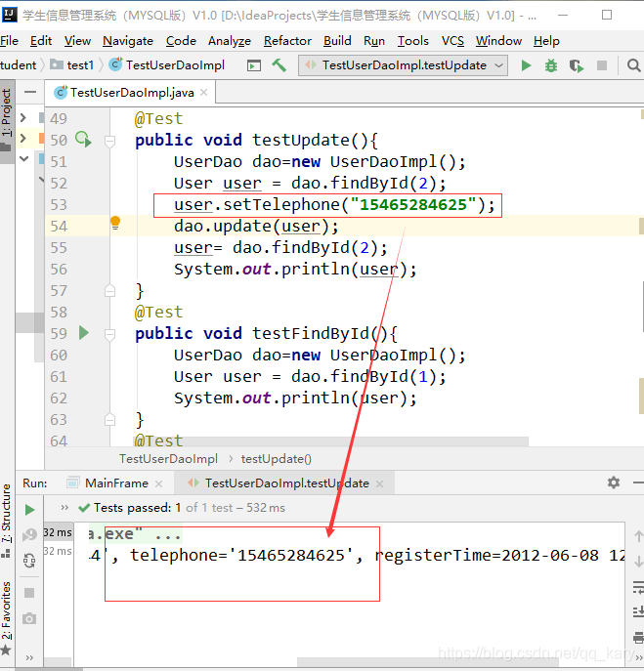Screen dimensions: 644x671
Task: Open the VCS menu
Action: [x=452, y=41]
